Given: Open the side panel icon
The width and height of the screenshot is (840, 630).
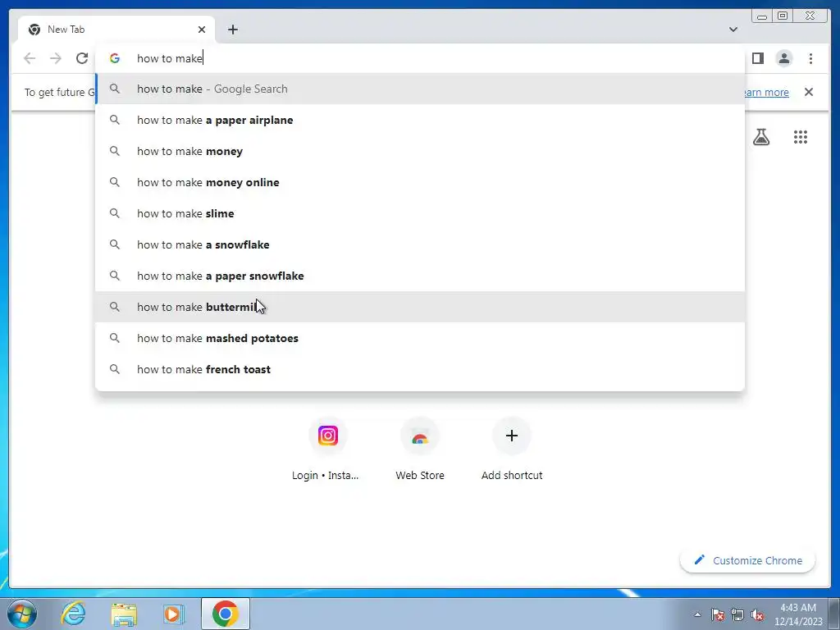Looking at the screenshot, I should 757,58.
